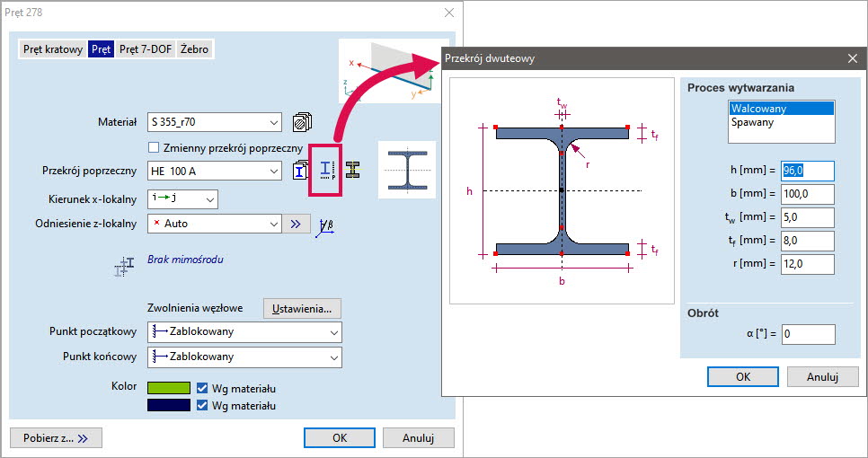
Task: Toggle Wg materiału checkbox for the dark blue color
Action: click(x=202, y=405)
